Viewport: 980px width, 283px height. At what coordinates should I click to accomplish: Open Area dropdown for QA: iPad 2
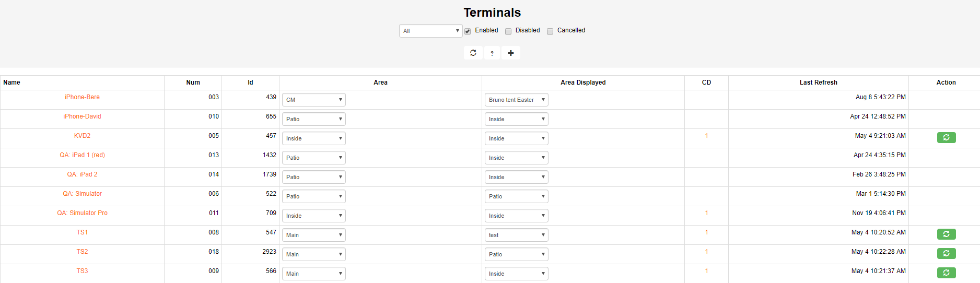click(x=313, y=177)
